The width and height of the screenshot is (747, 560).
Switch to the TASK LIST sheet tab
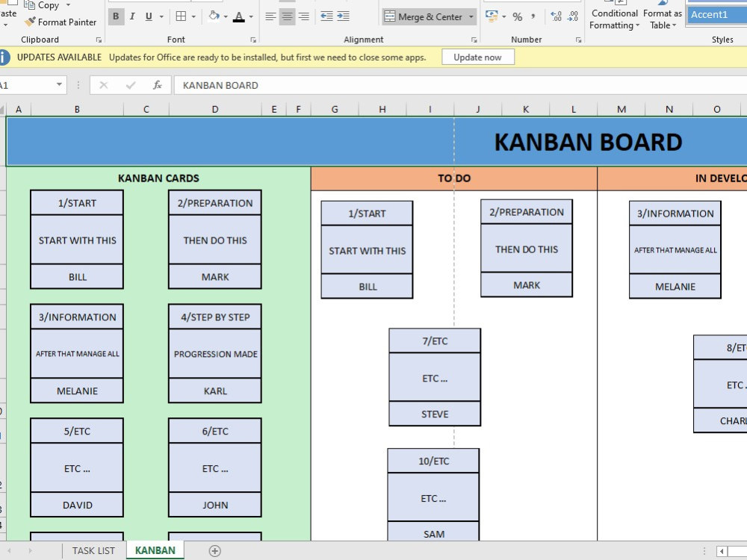93,550
